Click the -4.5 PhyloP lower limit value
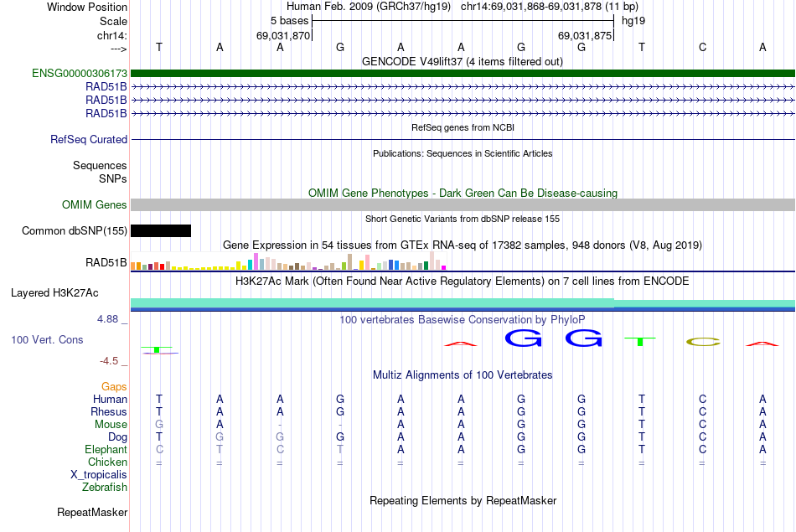Screen dimensions: 796x532 [x=109, y=361]
